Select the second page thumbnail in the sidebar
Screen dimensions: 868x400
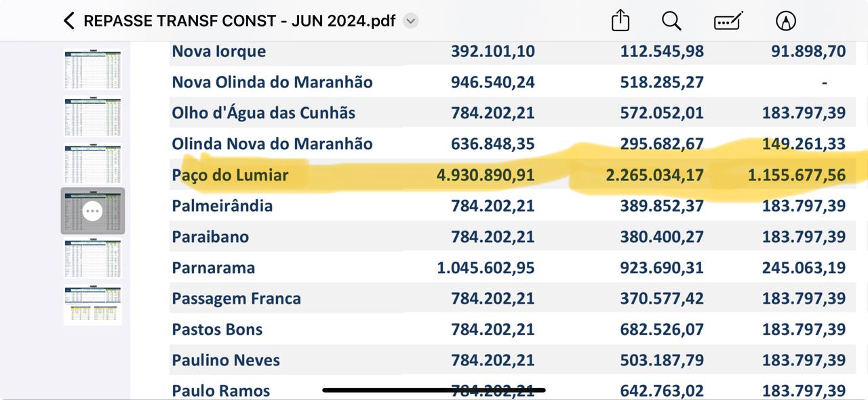pyautogui.click(x=93, y=117)
